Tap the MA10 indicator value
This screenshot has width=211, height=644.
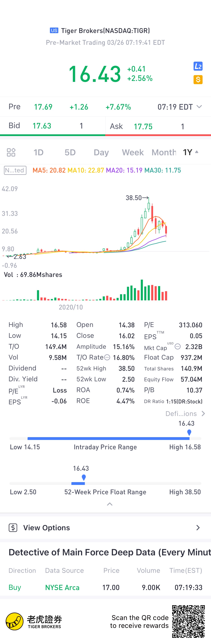pos(86,170)
